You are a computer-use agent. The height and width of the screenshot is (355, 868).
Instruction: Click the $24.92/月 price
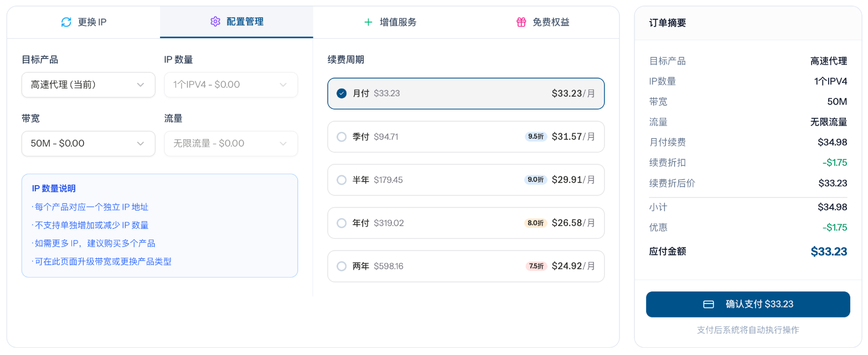(573, 266)
